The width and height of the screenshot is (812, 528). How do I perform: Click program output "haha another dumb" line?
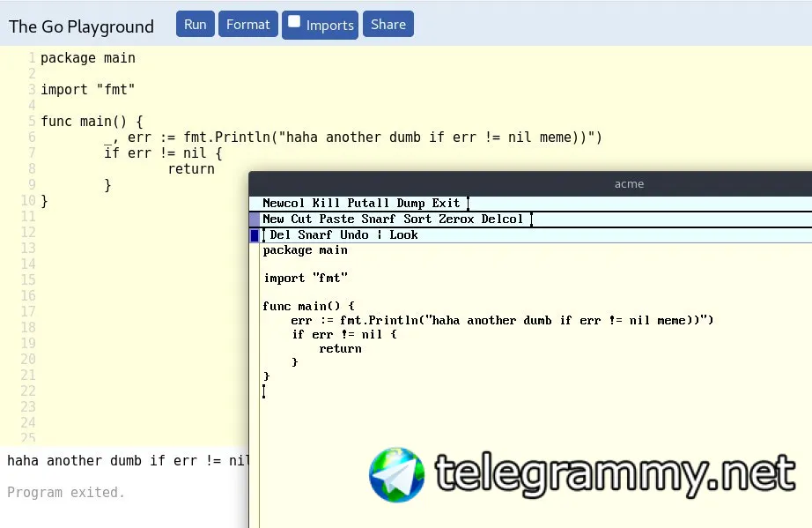tap(128, 461)
